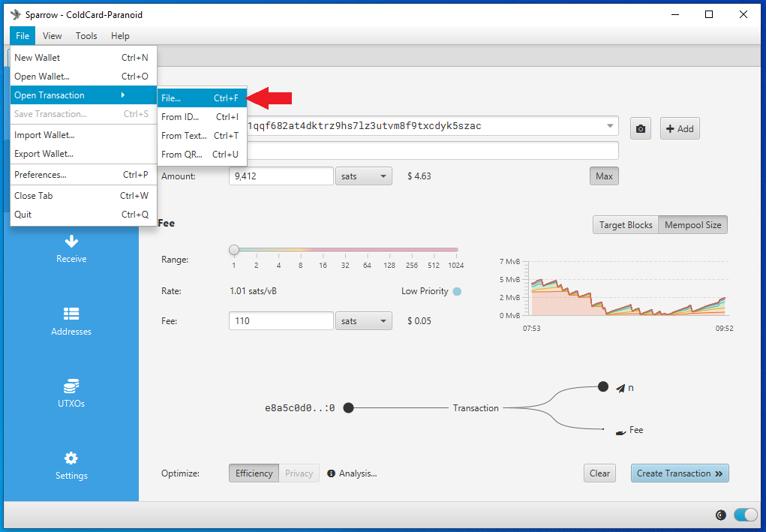Click the File menu

[x=23, y=36]
